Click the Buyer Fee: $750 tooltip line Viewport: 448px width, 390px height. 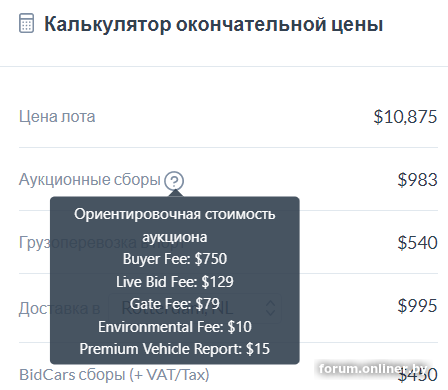click(x=175, y=259)
